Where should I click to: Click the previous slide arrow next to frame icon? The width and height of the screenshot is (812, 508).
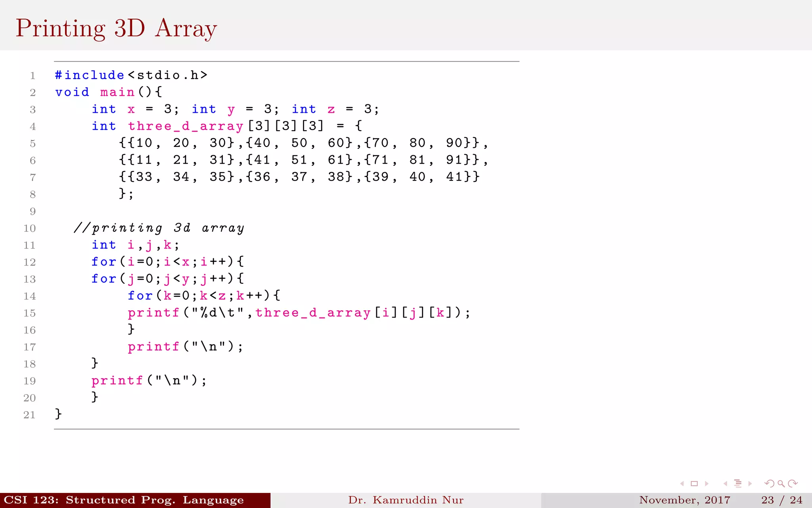click(x=682, y=483)
